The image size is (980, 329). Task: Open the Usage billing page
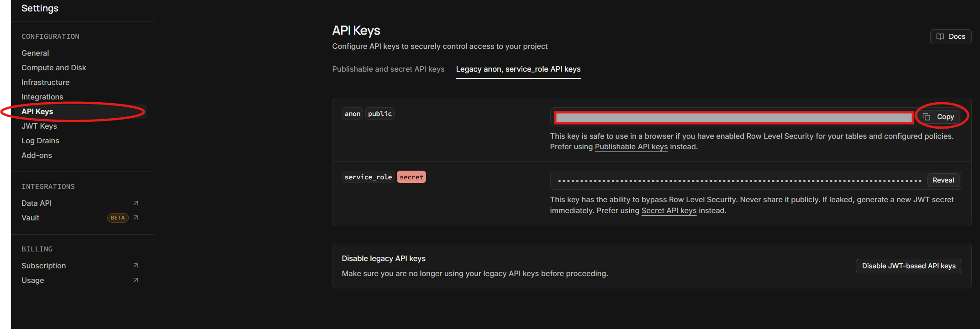point(32,280)
